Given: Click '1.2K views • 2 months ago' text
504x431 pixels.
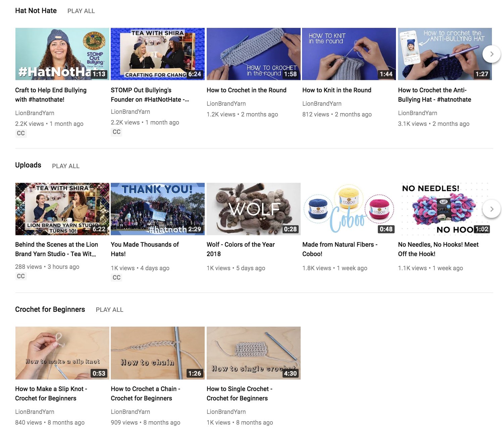Looking at the screenshot, I should (x=242, y=114).
